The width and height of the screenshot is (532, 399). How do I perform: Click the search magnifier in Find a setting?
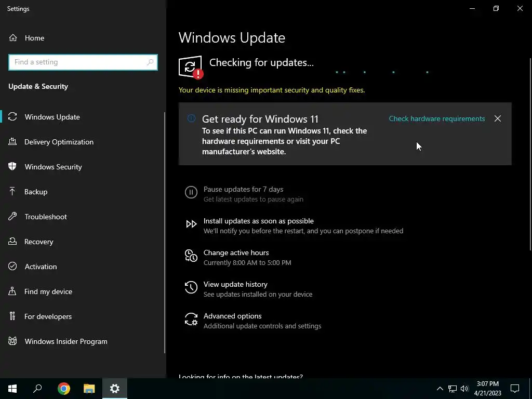150,62
